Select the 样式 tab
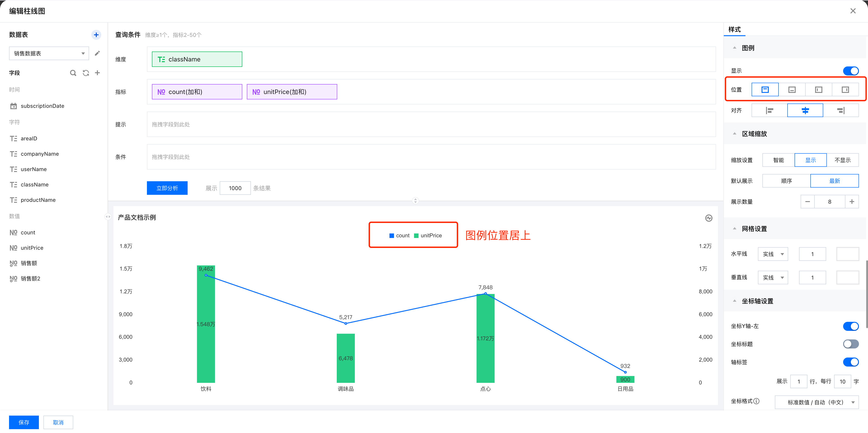 pyautogui.click(x=734, y=30)
